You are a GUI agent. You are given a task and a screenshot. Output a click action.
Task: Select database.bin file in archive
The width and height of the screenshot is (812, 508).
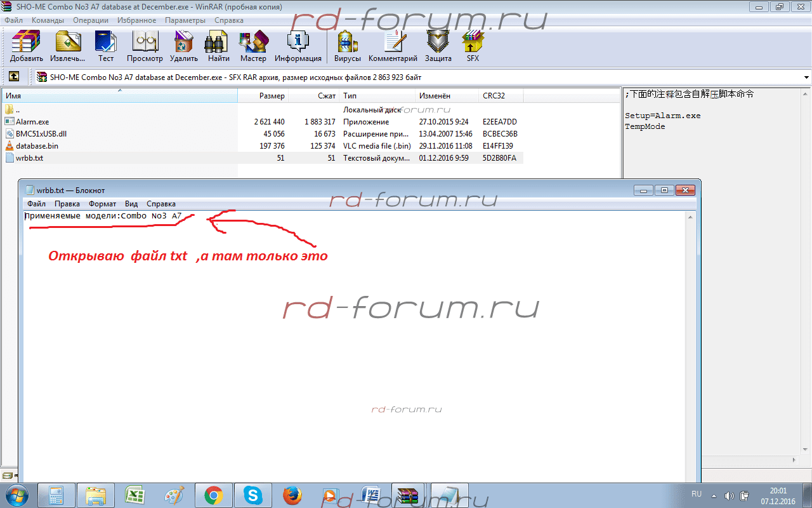[x=37, y=146]
